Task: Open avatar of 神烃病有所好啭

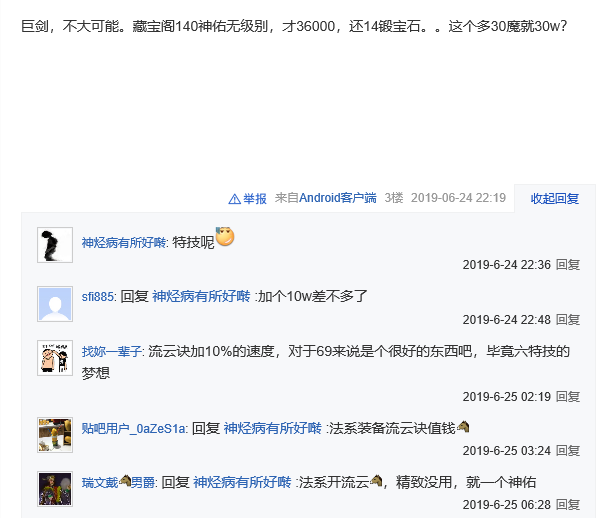Action: coord(55,245)
